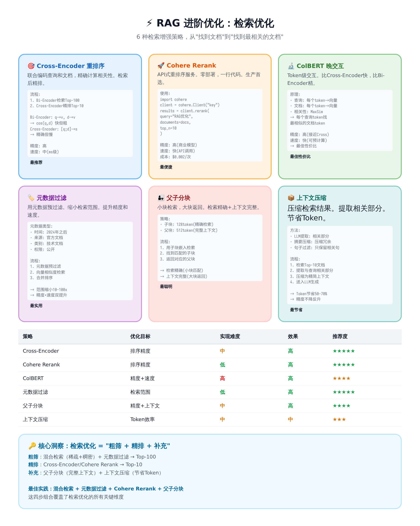Viewport: 420px width, 526px height.
Task: Click the five-star rating in Cohere Rerank row
Action: point(344,365)
